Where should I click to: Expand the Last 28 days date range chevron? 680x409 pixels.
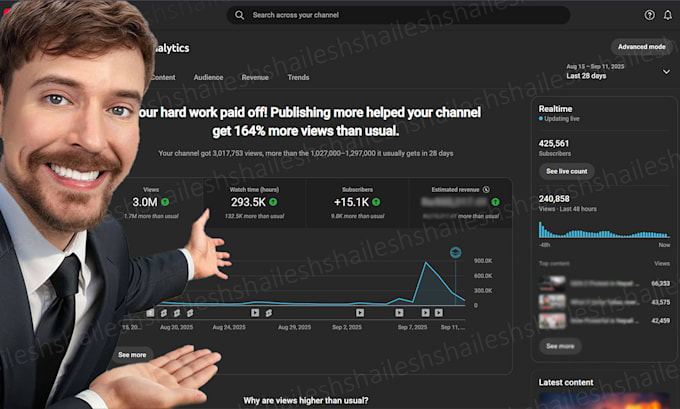click(x=666, y=72)
